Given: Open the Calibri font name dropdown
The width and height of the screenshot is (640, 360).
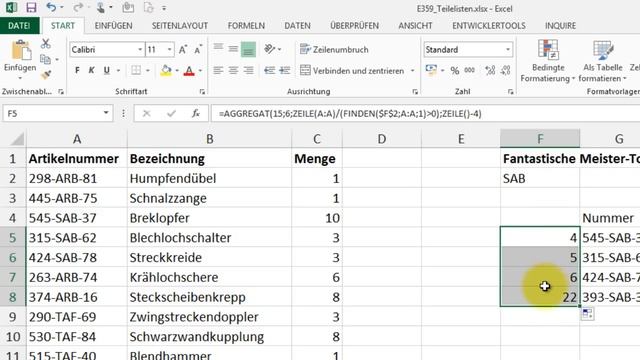Looking at the screenshot, I should tap(140, 50).
